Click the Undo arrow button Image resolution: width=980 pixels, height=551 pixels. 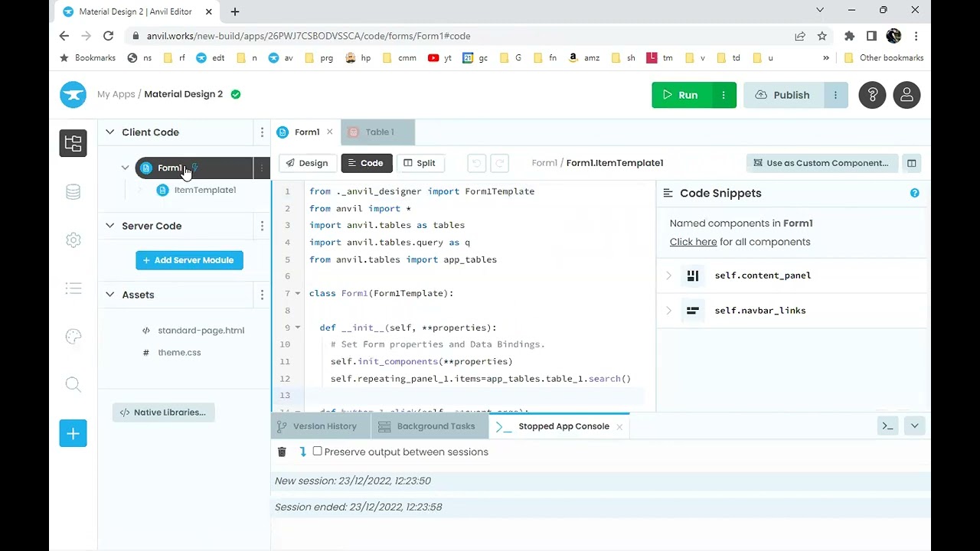pyautogui.click(x=476, y=163)
